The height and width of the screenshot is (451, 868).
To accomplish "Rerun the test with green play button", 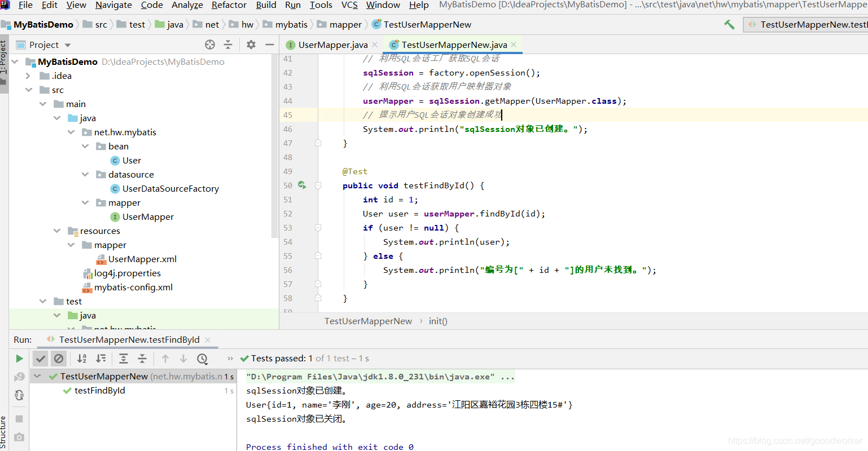I will click(19, 359).
